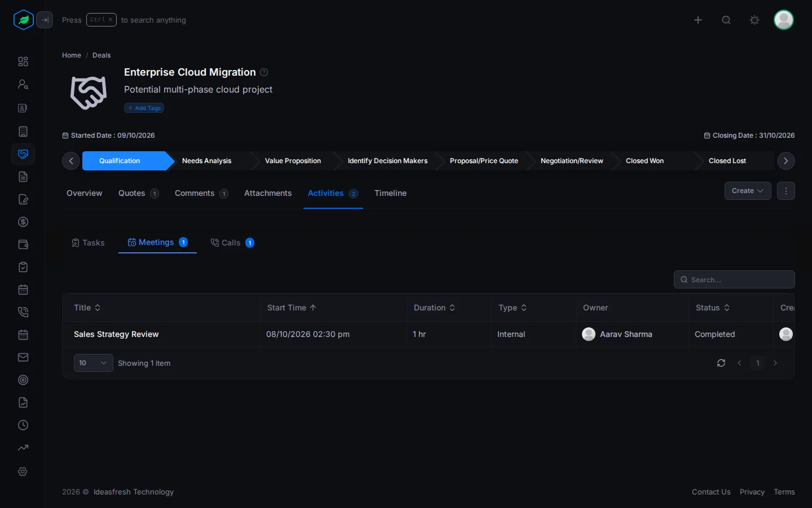This screenshot has width=812, height=508.
Task: Click the help icon beside the deal title
Action: [x=264, y=72]
